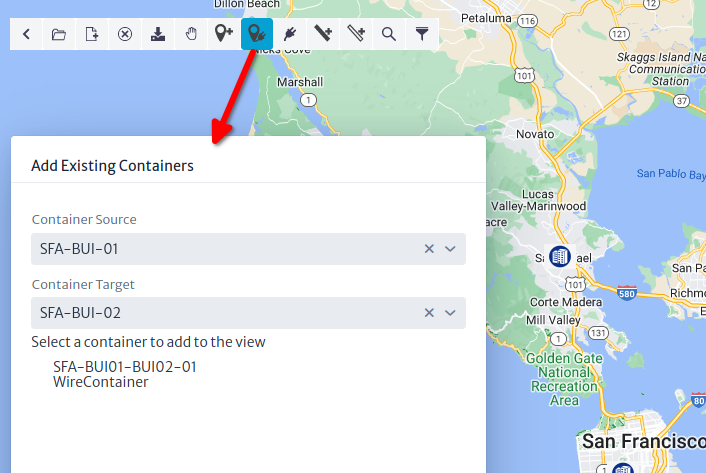Clear the Container Target SFA-BUI-02 selection
This screenshot has width=706, height=473.
click(x=429, y=313)
